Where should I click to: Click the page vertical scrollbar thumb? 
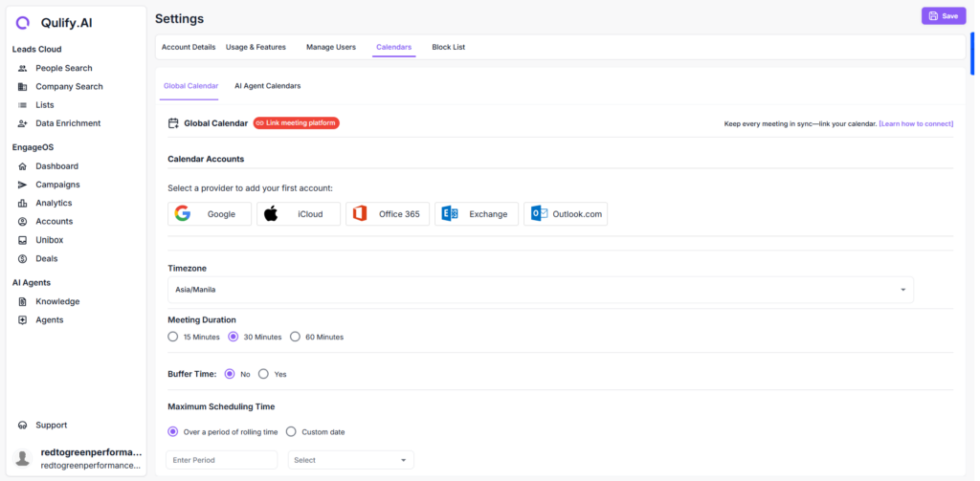click(972, 54)
